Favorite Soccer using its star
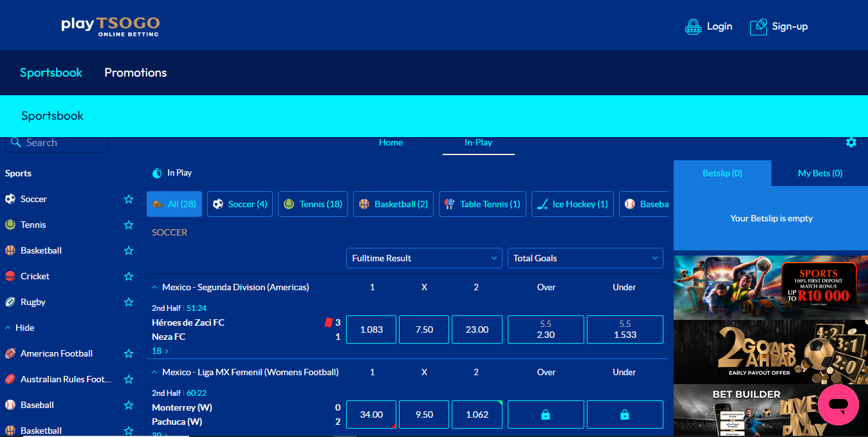 tap(129, 200)
